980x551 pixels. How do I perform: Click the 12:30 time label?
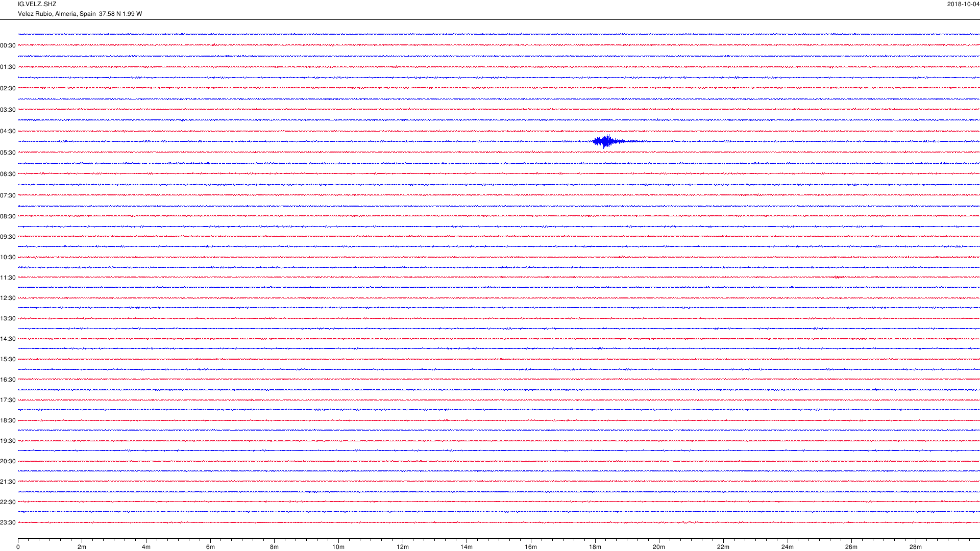pyautogui.click(x=8, y=298)
